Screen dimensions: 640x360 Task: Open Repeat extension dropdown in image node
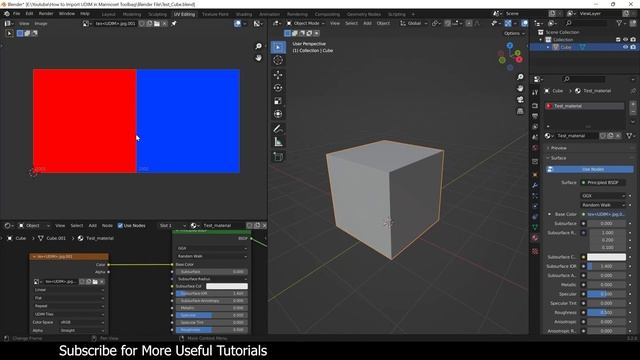pyautogui.click(x=69, y=306)
